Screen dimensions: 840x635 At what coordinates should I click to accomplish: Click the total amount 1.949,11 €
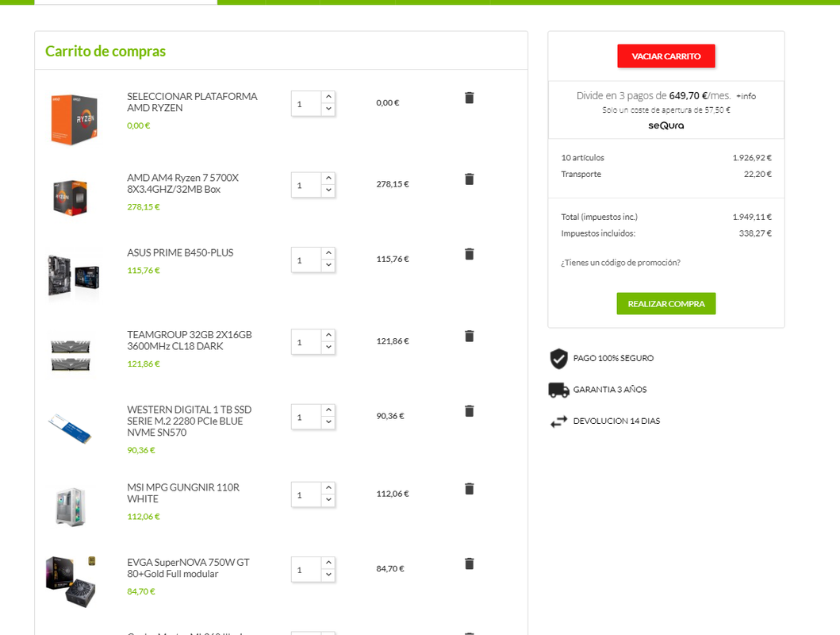tap(752, 217)
